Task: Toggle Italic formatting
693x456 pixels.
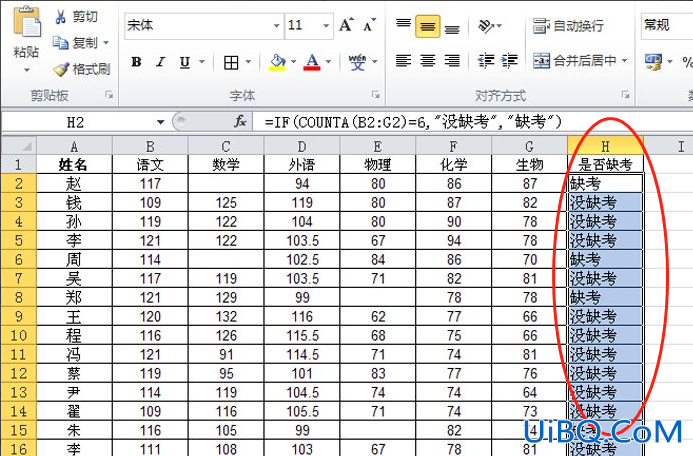Action: point(160,62)
